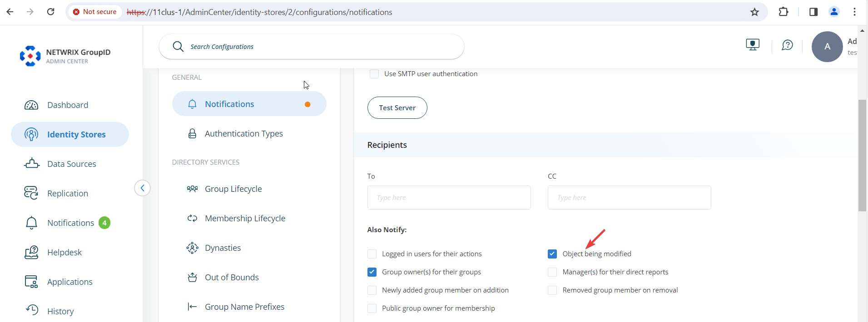
Task: Focus the Search Configurations field
Action: [x=311, y=46]
